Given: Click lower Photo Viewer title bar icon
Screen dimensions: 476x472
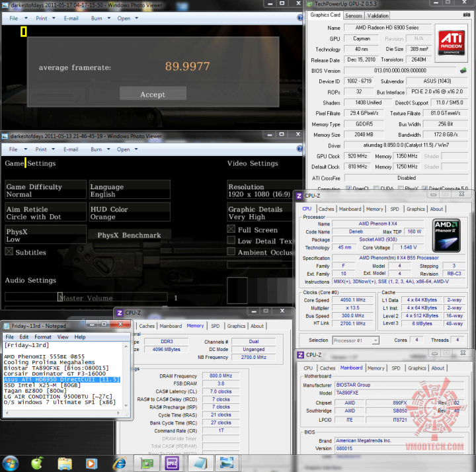Looking at the screenshot, I should point(5,137).
